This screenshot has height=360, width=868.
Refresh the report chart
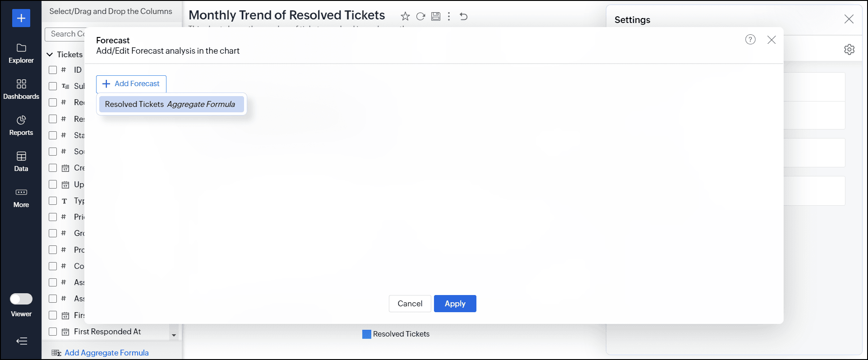[420, 17]
